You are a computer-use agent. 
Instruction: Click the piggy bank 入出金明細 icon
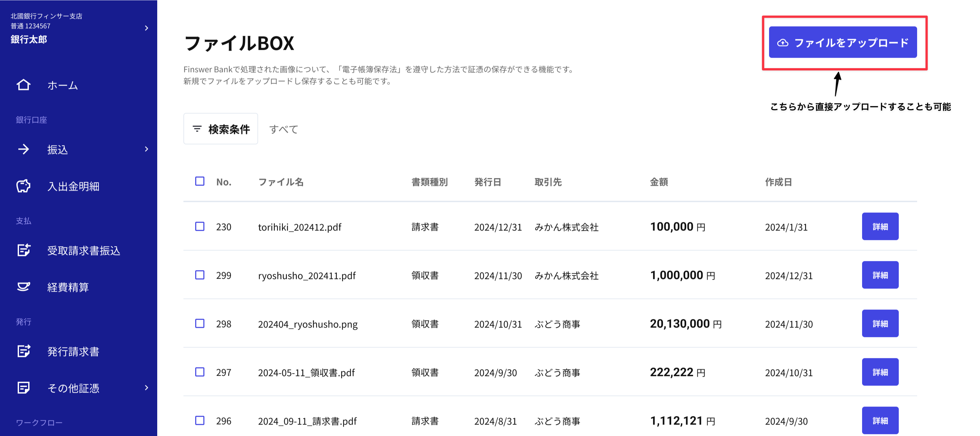pyautogui.click(x=24, y=186)
